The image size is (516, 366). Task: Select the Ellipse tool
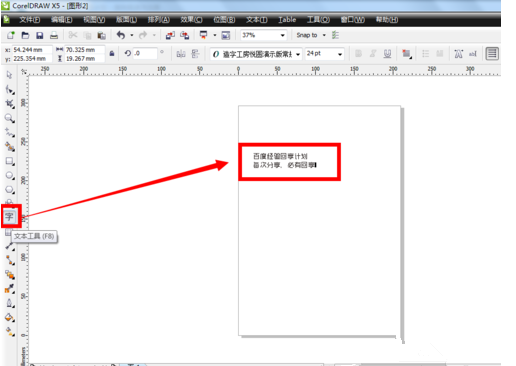point(9,175)
